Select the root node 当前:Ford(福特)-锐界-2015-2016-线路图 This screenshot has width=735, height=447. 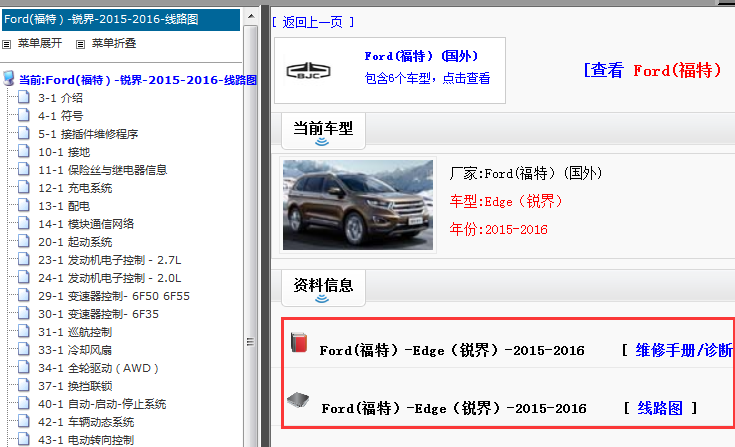pos(138,80)
